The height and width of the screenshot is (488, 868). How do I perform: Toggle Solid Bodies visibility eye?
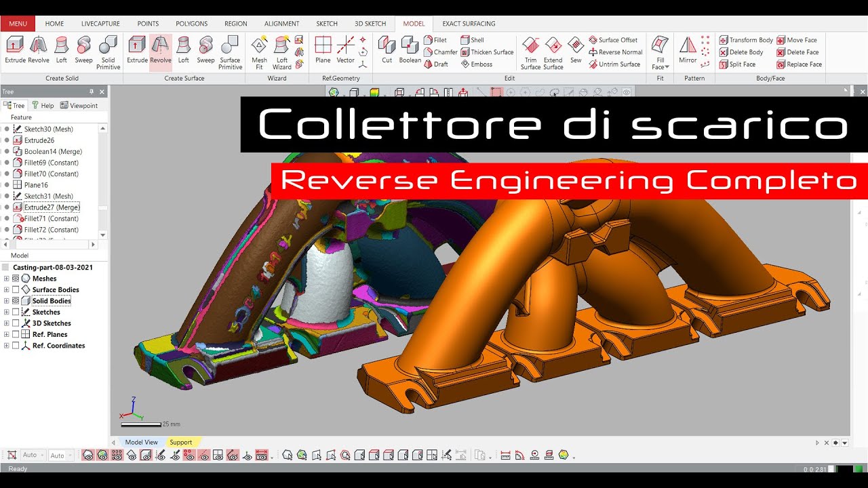[x=16, y=301]
